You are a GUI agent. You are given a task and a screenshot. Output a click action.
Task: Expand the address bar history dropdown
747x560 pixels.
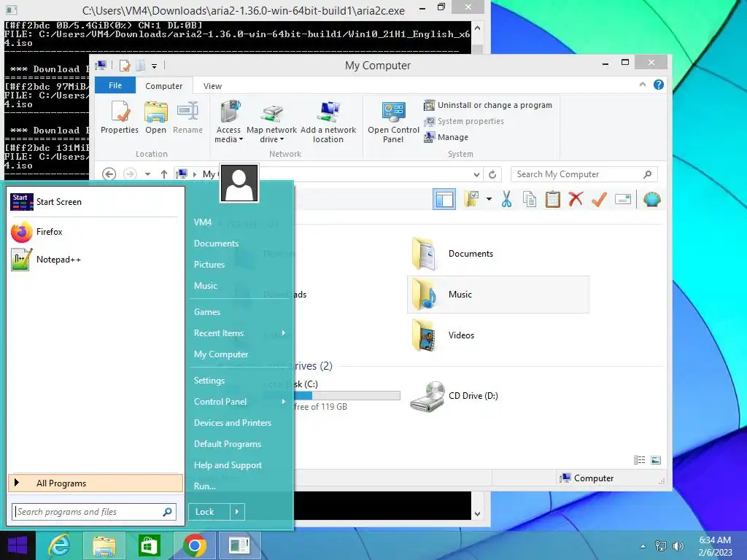pos(476,175)
